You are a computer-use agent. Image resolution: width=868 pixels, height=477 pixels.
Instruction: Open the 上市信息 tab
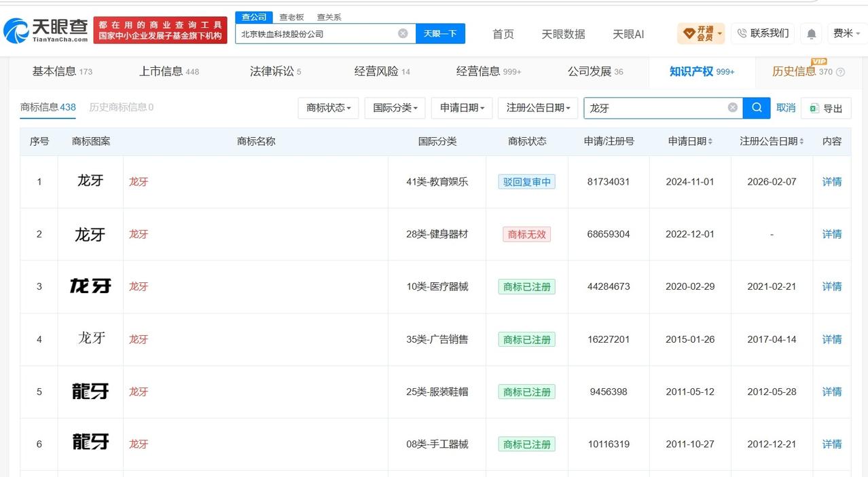[169, 71]
